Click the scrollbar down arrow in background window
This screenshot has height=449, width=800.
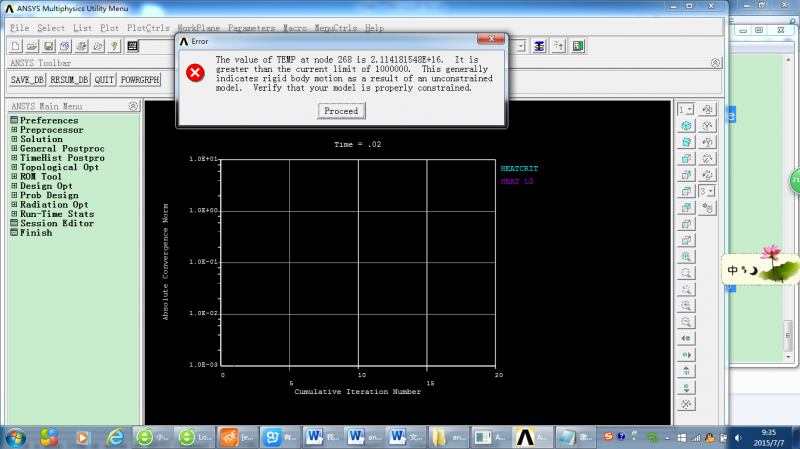789,357
